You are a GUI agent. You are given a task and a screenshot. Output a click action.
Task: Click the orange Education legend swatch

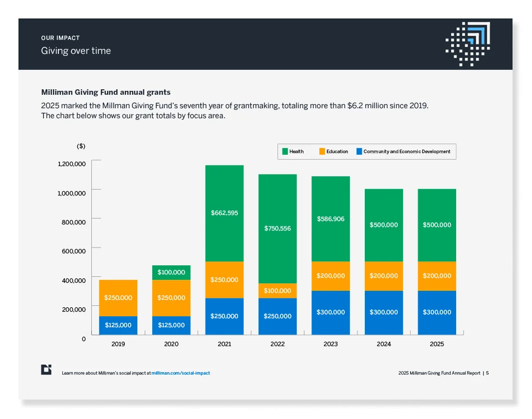pos(322,152)
